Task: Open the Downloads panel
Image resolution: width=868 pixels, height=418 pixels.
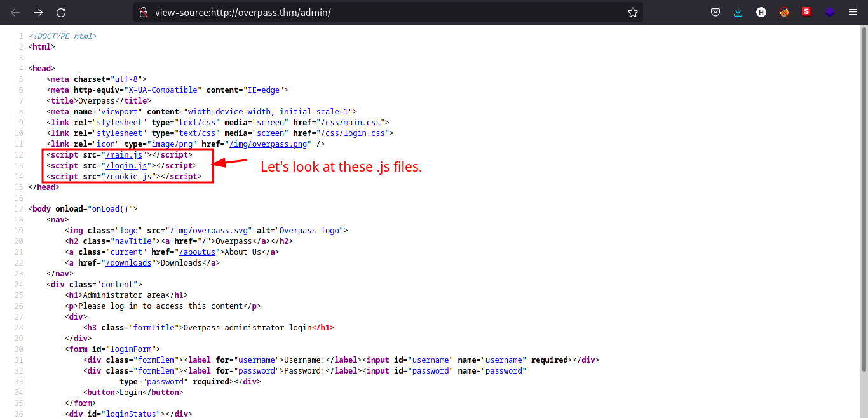Action: pos(738,12)
